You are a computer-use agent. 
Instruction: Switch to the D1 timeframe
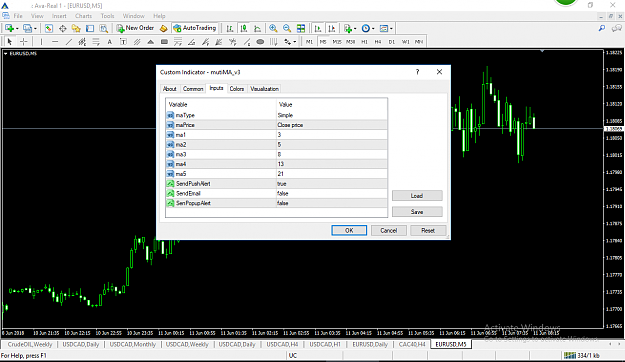(x=392, y=41)
